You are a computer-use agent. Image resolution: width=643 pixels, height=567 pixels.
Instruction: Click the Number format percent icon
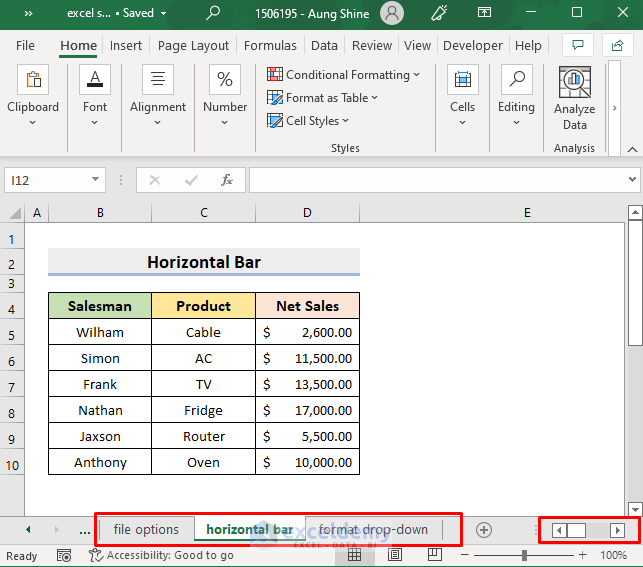coord(225,82)
